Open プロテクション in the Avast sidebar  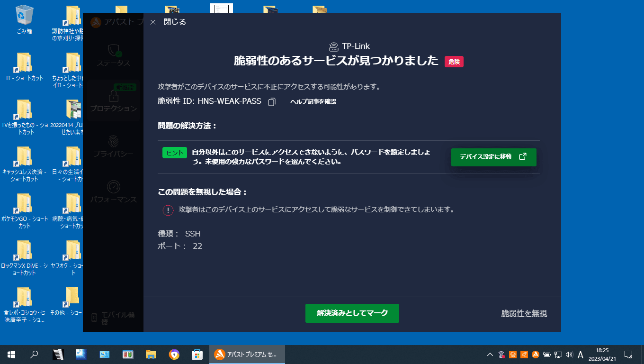click(113, 100)
